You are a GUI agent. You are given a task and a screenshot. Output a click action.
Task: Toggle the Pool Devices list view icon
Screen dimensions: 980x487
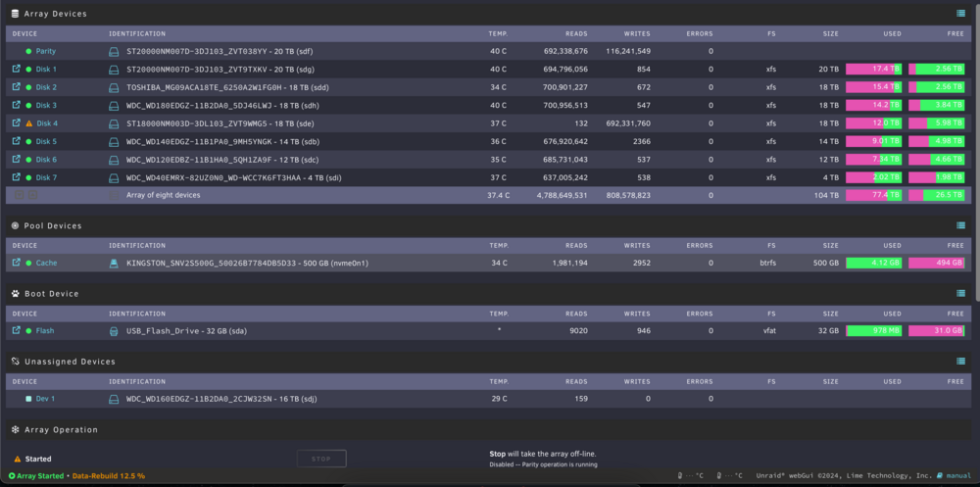click(960, 225)
